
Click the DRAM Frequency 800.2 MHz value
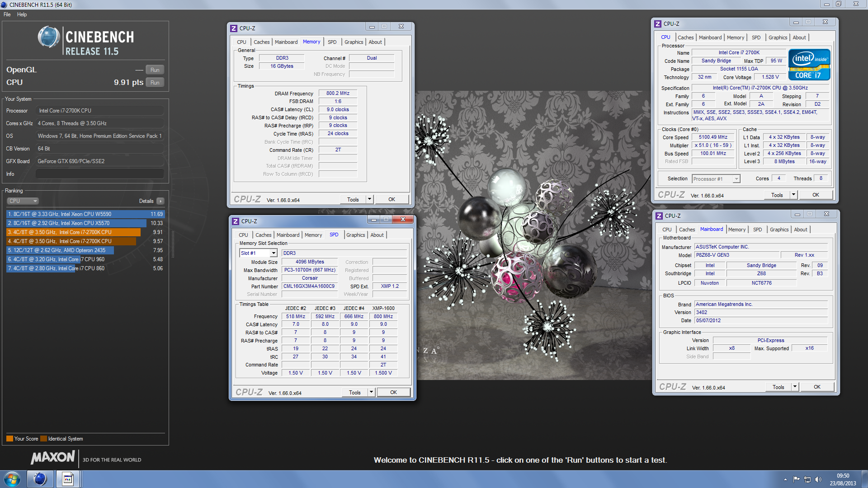(338, 93)
